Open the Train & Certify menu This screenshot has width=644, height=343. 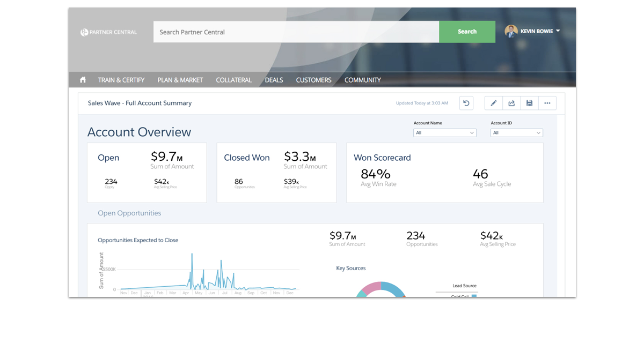121,80
